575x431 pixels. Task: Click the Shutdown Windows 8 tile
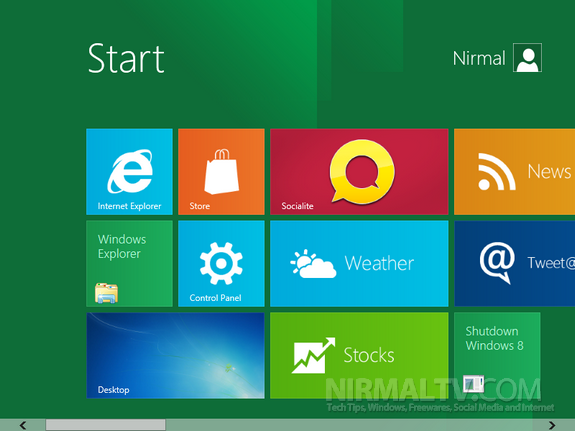point(497,355)
